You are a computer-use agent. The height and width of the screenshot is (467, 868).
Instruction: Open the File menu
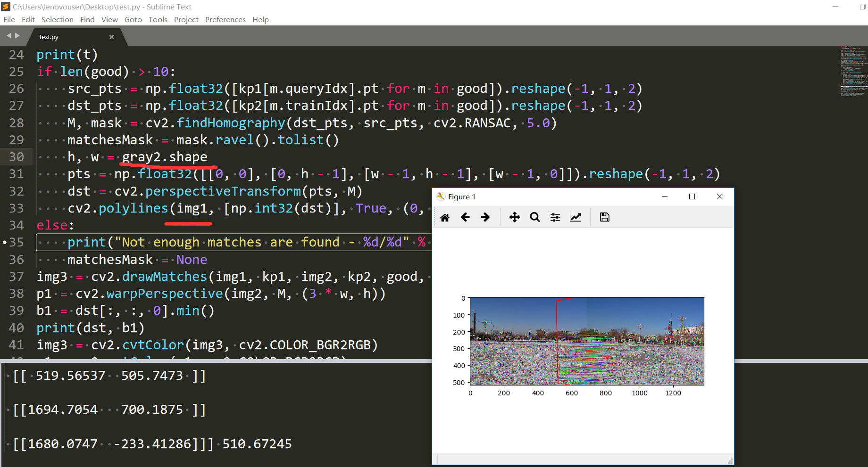9,19
